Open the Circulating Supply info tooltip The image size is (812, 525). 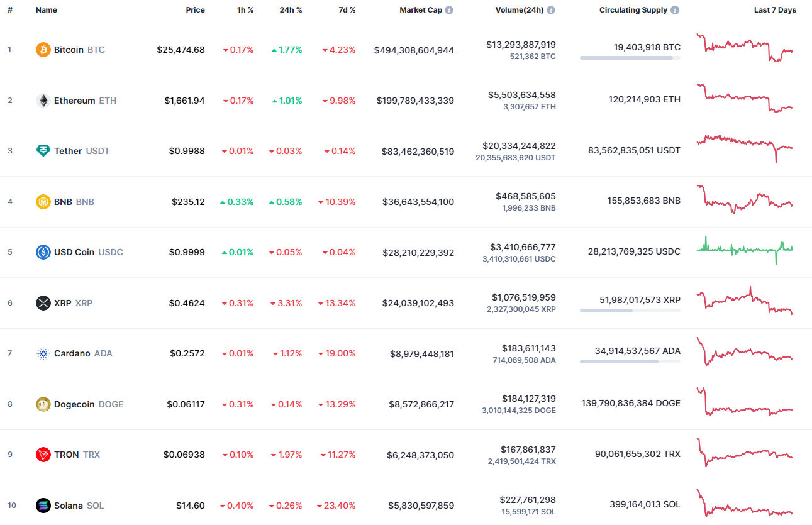(x=674, y=9)
